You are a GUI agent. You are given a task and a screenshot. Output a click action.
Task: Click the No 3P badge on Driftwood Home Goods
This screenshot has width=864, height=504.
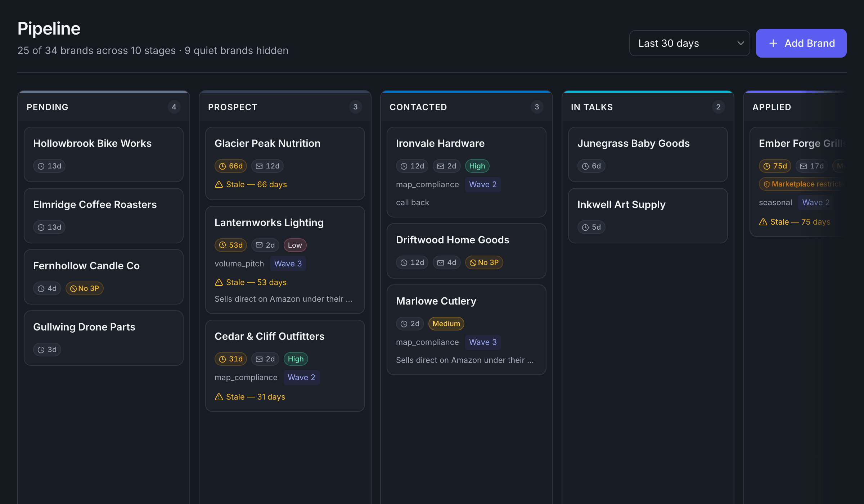(x=484, y=262)
